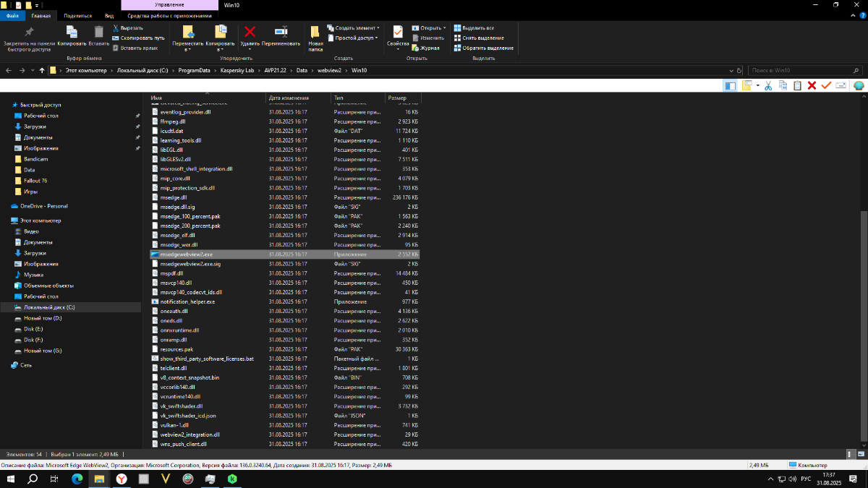Select file vulkan-1.dll
868x488 pixels.
[x=174, y=425]
